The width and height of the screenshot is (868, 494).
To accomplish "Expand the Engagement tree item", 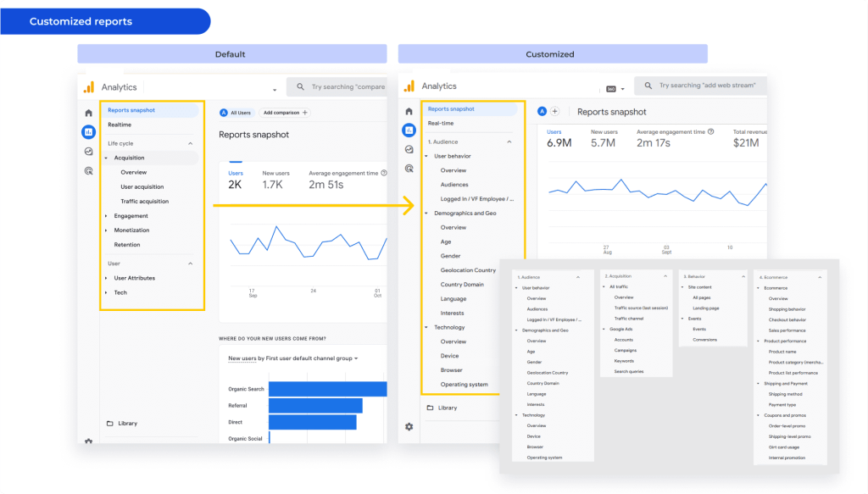I will click(106, 216).
